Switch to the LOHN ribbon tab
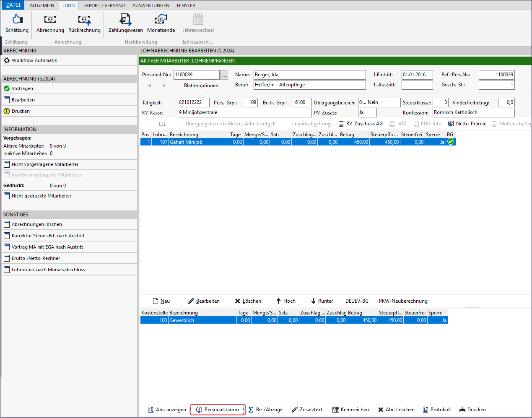532x418 pixels. pos(69,5)
